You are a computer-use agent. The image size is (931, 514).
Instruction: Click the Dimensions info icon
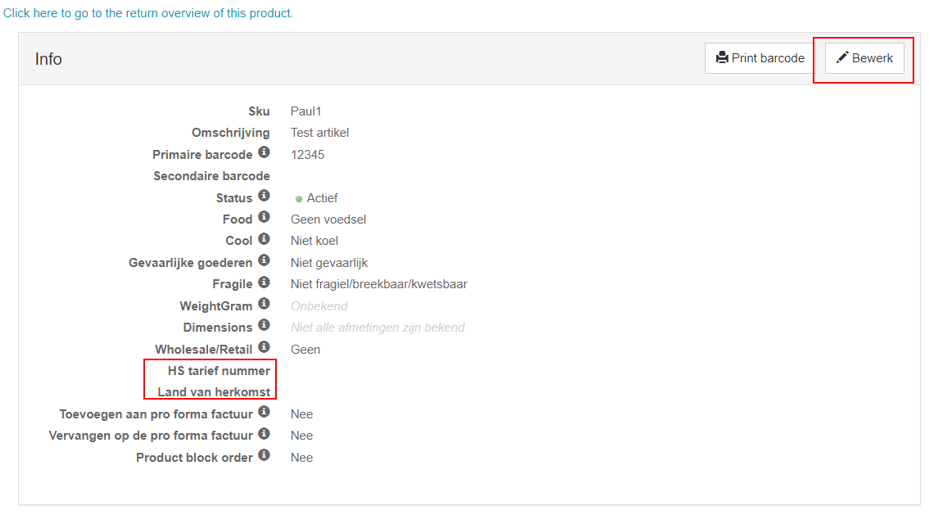(264, 325)
